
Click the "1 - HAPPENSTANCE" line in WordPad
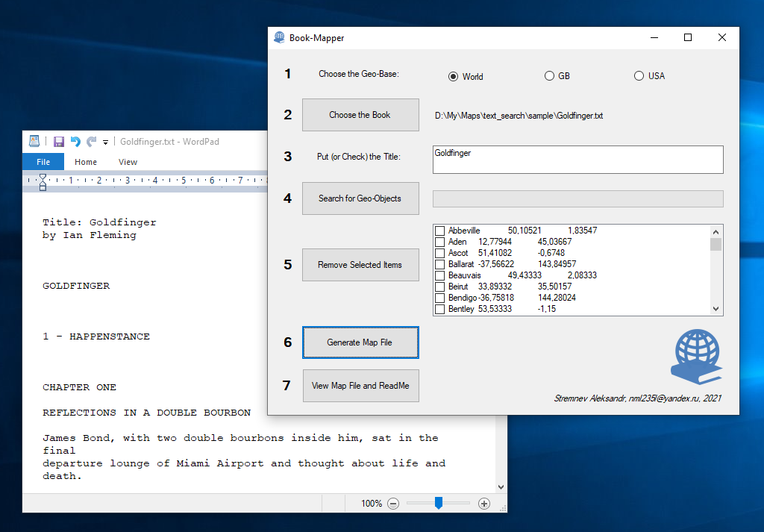tap(96, 337)
